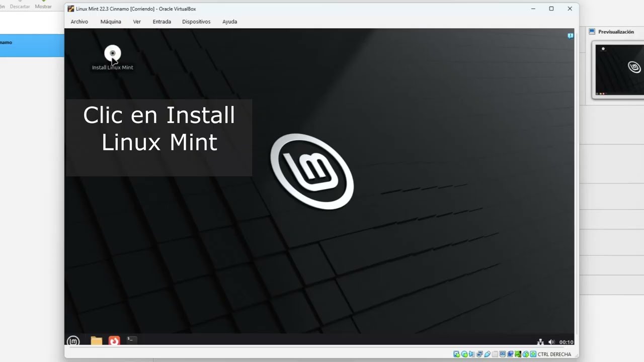Click Mostrar in VirtualBox Manager toolbar
This screenshot has width=644, height=362.
[43, 5]
